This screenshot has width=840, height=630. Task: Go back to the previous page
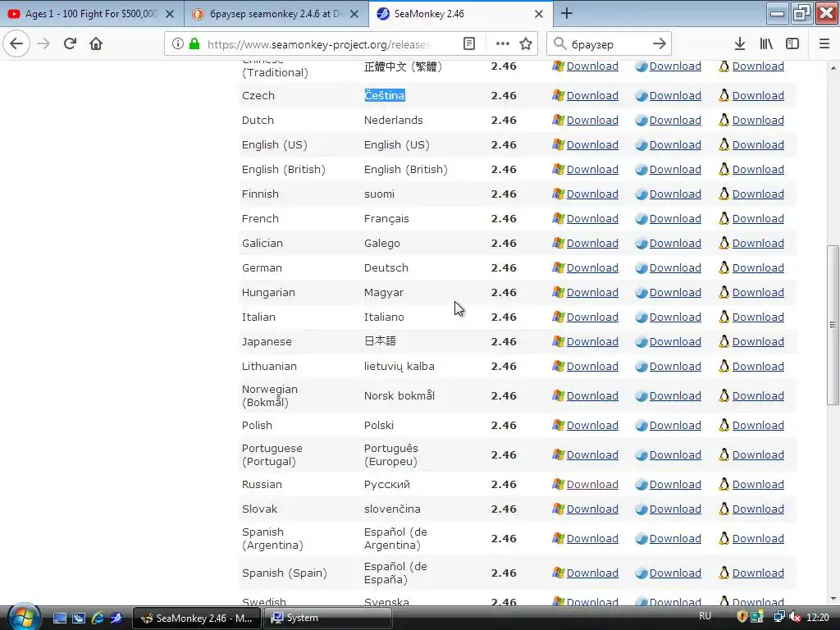click(x=16, y=44)
